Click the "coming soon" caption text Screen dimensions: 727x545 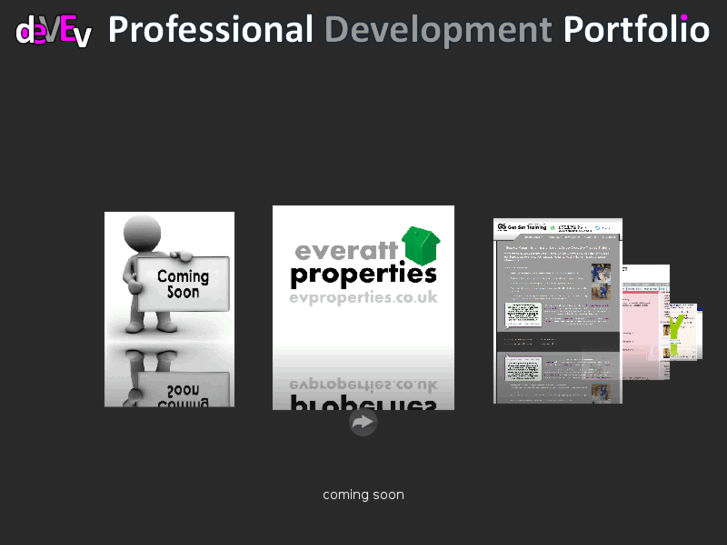(x=363, y=495)
